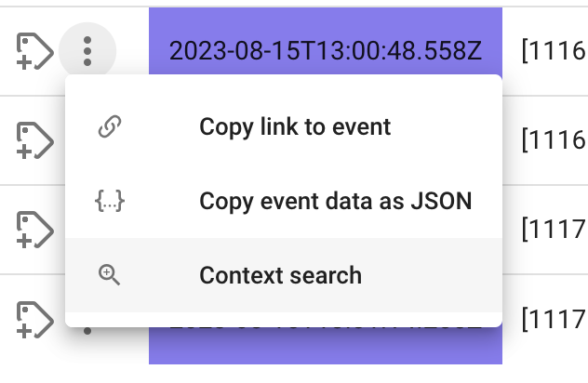Screen dimensions: 588x383
Task: Add a tag to the second [1116 event
Action: (x=34, y=140)
